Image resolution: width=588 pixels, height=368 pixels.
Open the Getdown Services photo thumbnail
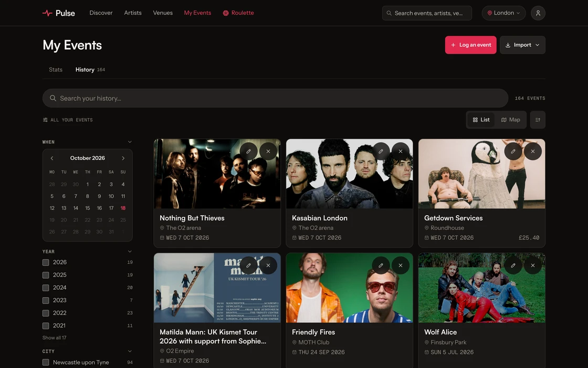coord(482,174)
